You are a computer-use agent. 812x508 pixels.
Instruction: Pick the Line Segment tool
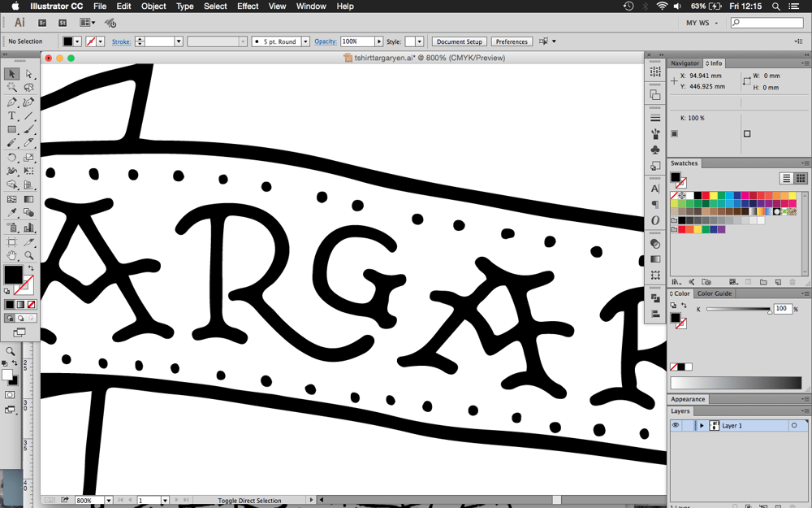tap(28, 115)
